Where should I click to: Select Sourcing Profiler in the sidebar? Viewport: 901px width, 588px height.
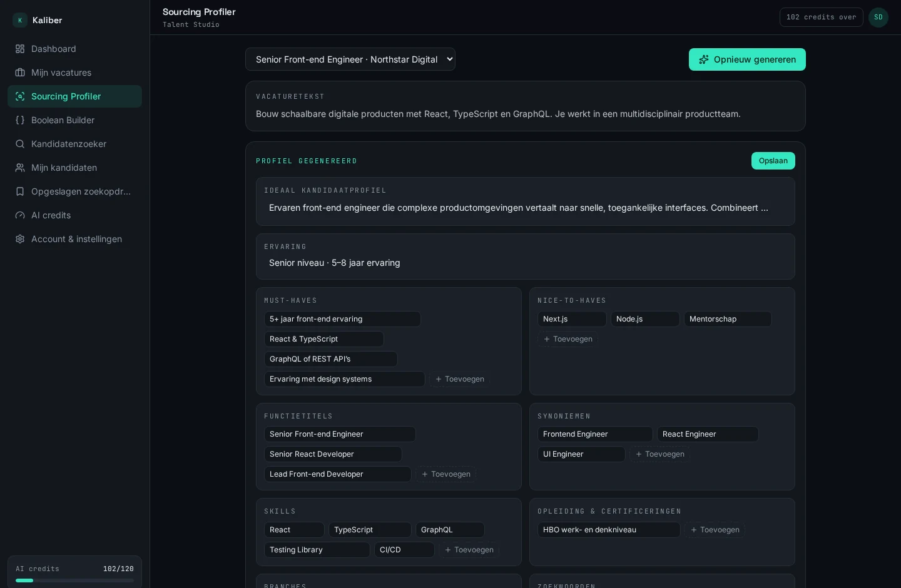pyautogui.click(x=74, y=96)
